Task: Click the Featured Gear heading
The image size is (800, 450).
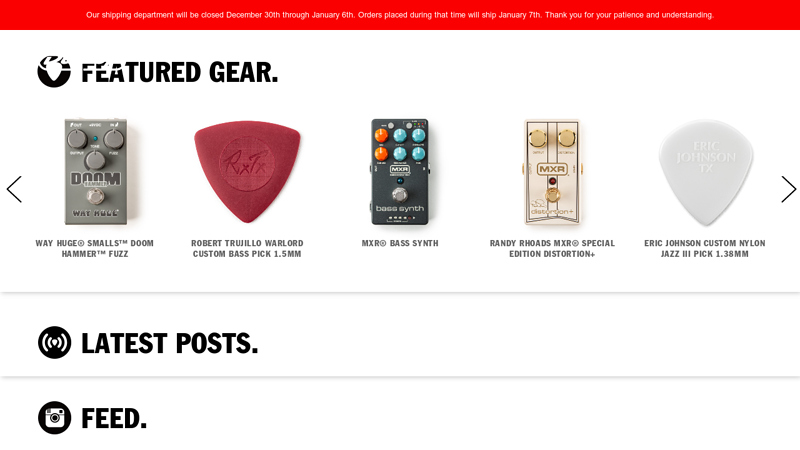Action: (179, 72)
